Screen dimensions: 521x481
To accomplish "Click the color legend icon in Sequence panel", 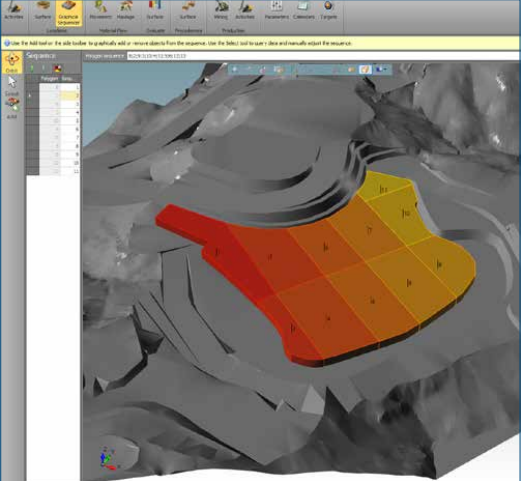I will point(57,68).
